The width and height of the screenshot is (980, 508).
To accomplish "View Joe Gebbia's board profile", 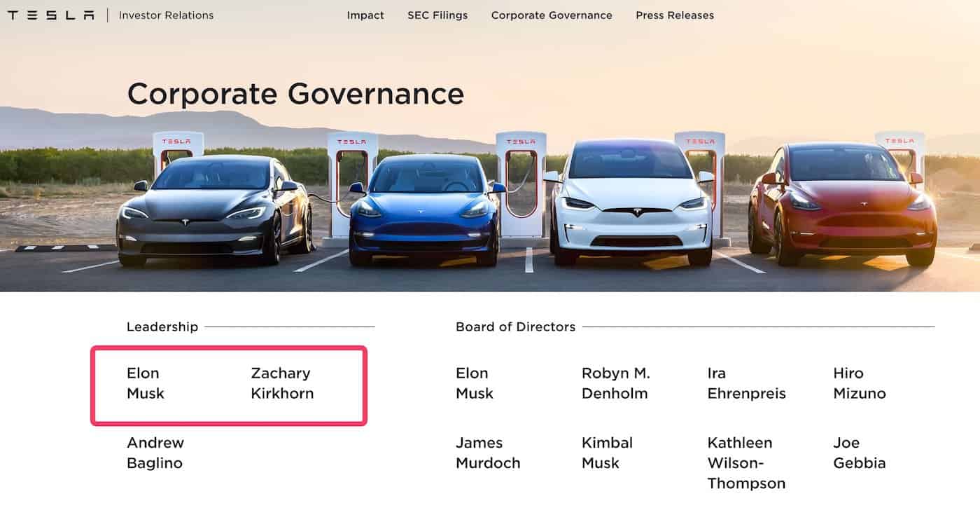I will pyautogui.click(x=860, y=453).
